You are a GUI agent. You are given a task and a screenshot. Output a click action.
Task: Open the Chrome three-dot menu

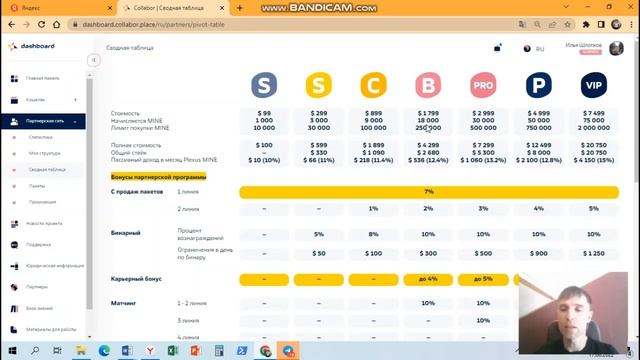click(x=631, y=24)
